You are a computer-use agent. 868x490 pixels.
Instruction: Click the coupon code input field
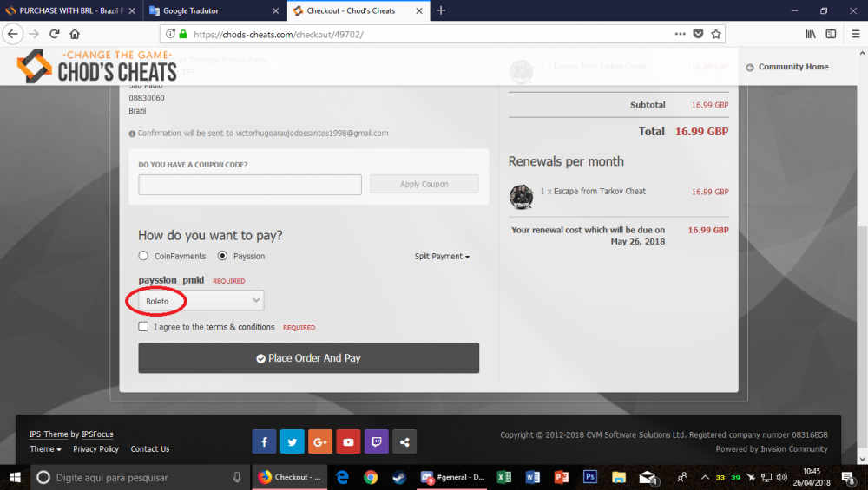coord(250,184)
